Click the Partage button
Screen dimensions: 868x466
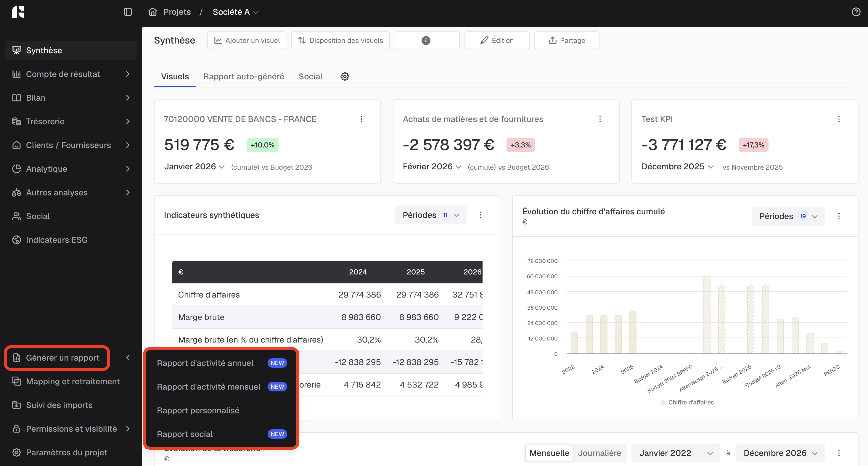click(567, 41)
